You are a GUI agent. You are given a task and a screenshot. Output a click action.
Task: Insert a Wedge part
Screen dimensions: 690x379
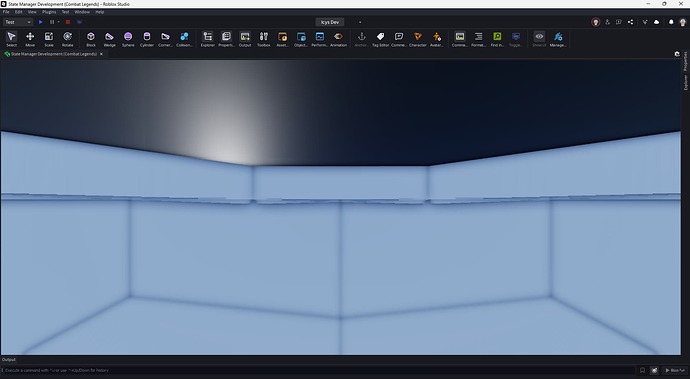(109, 39)
